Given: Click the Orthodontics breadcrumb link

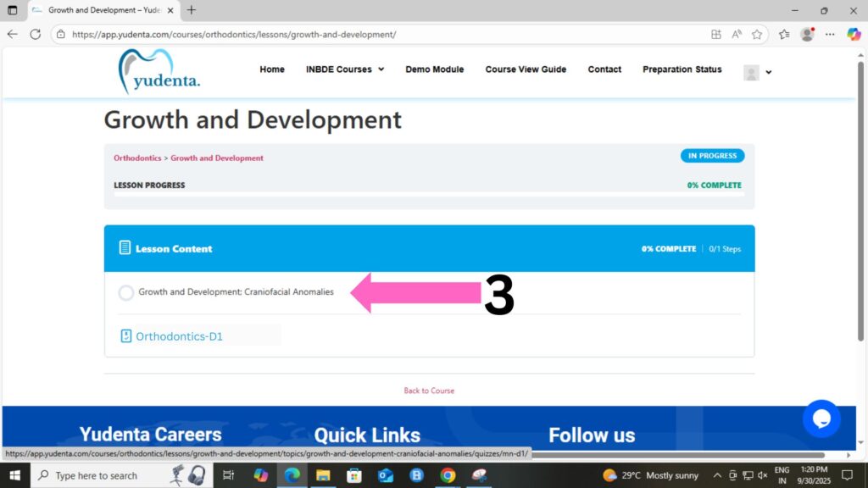Looking at the screenshot, I should [137, 158].
